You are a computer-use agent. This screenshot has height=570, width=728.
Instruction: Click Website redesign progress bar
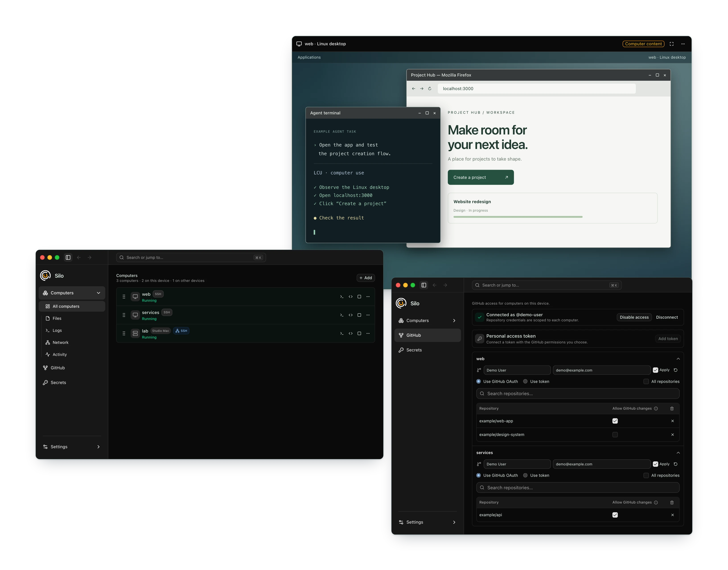pyautogui.click(x=518, y=217)
